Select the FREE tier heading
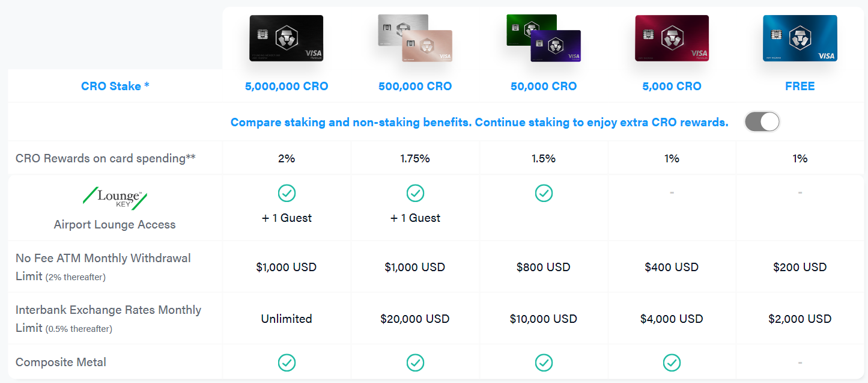 click(800, 86)
